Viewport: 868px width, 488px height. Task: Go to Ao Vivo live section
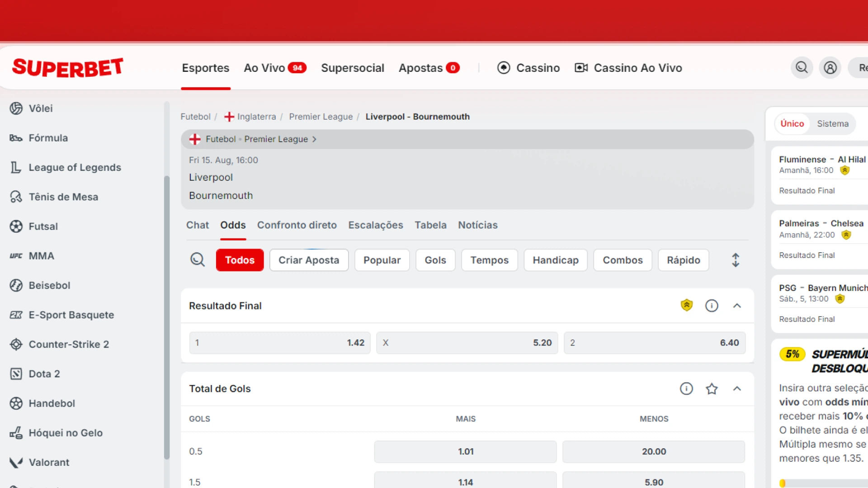[x=275, y=68]
